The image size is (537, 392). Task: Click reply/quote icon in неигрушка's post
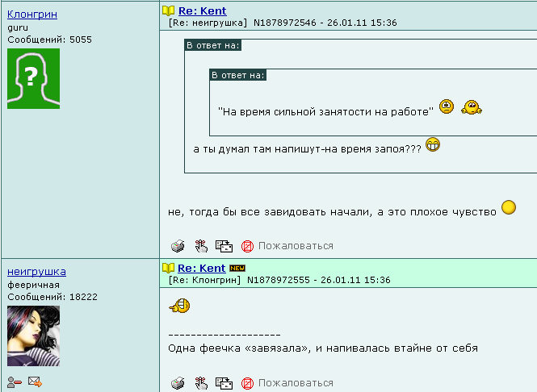coord(224,383)
